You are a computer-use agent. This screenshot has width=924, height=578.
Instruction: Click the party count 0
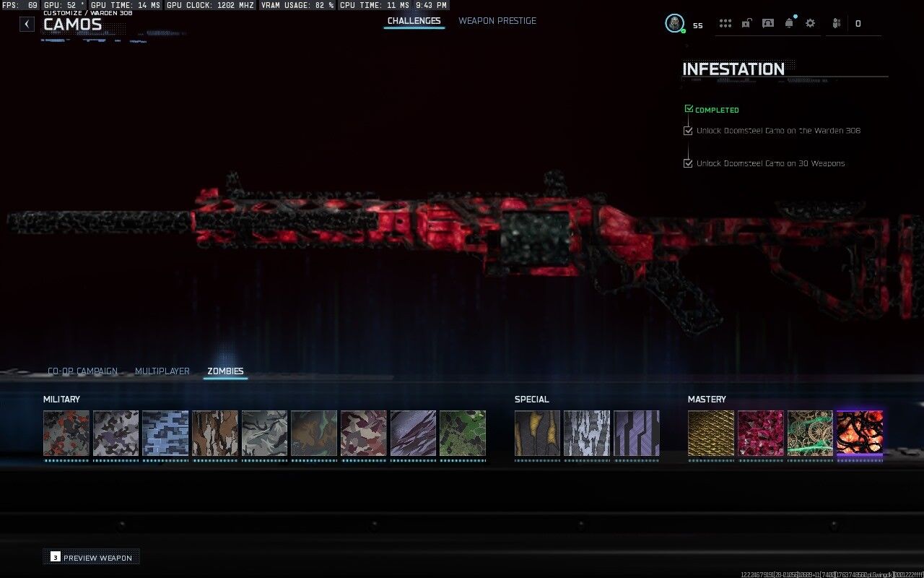pyautogui.click(x=858, y=24)
